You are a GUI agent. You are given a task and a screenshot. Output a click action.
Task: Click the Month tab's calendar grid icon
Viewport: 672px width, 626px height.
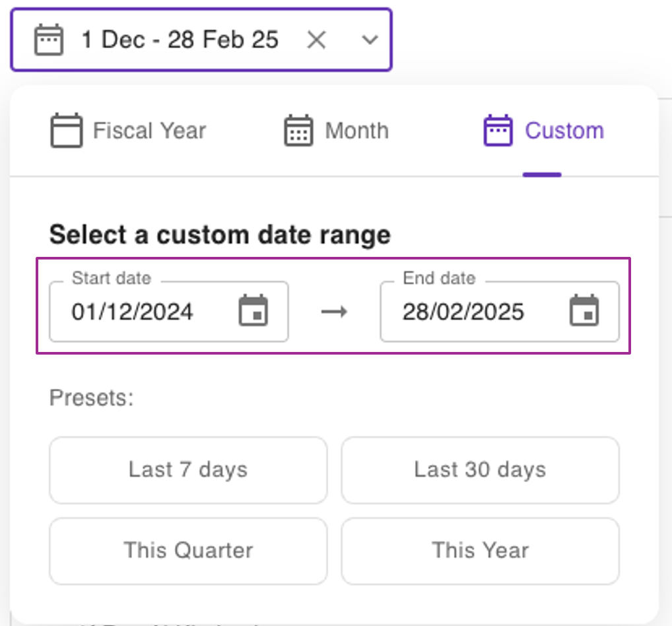tap(298, 131)
